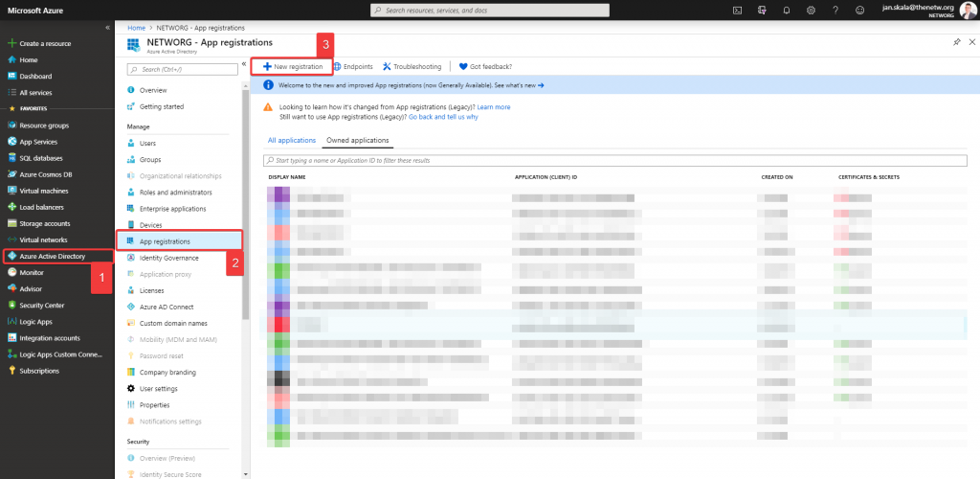This screenshot has width=980, height=479.
Task: Collapse the left portal sidebar
Action: pos(107,28)
